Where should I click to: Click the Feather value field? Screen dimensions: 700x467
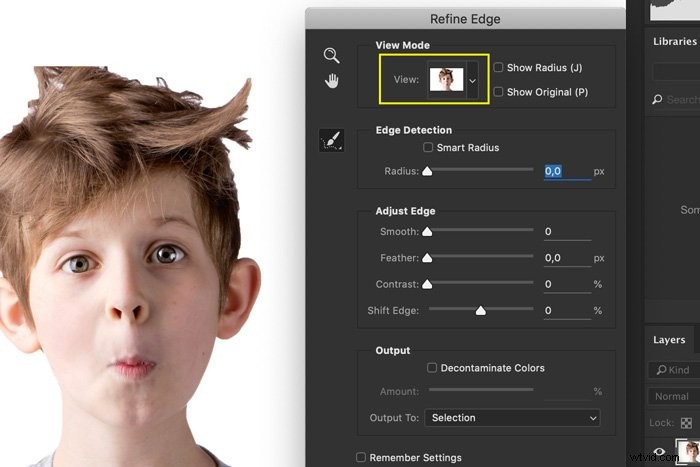pos(567,258)
